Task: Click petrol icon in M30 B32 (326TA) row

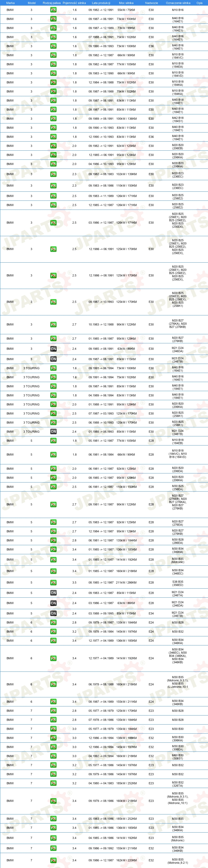Action: pos(53,783)
